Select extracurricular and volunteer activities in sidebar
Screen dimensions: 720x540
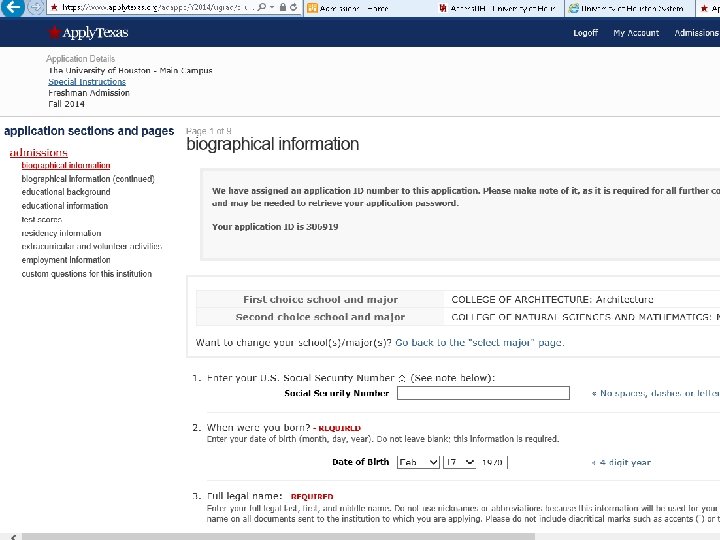click(x=91, y=247)
